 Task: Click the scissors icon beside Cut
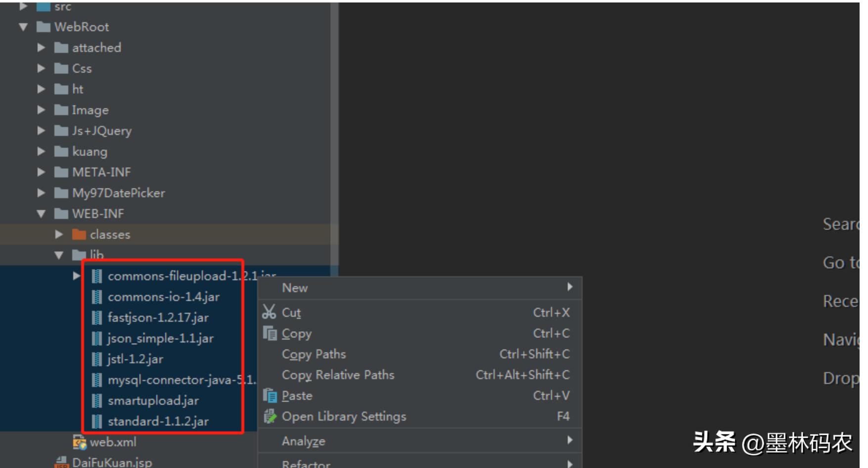coord(269,312)
